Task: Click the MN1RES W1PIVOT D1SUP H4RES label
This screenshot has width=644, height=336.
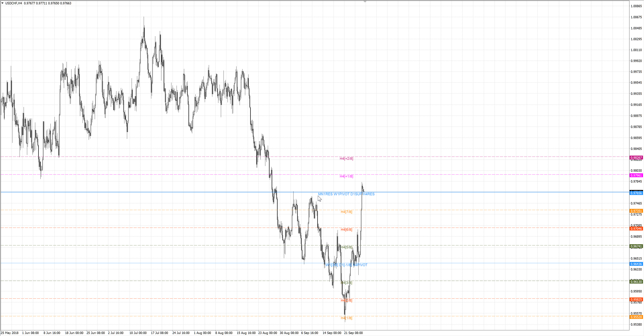Action: (x=346, y=194)
